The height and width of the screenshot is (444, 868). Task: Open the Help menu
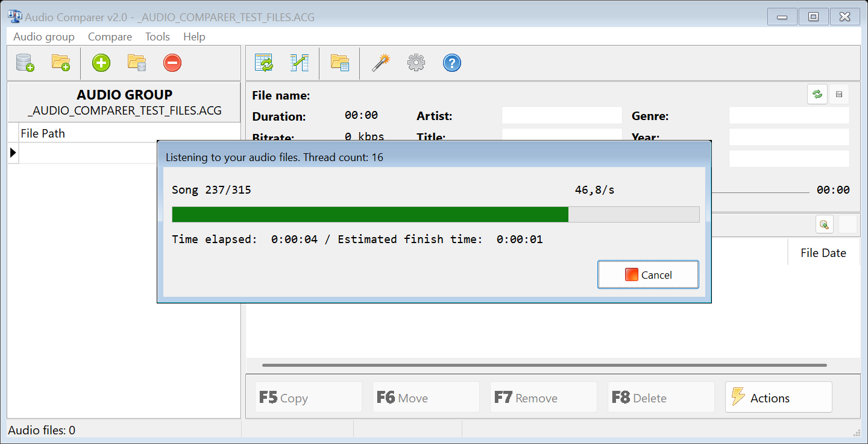pyautogui.click(x=194, y=37)
